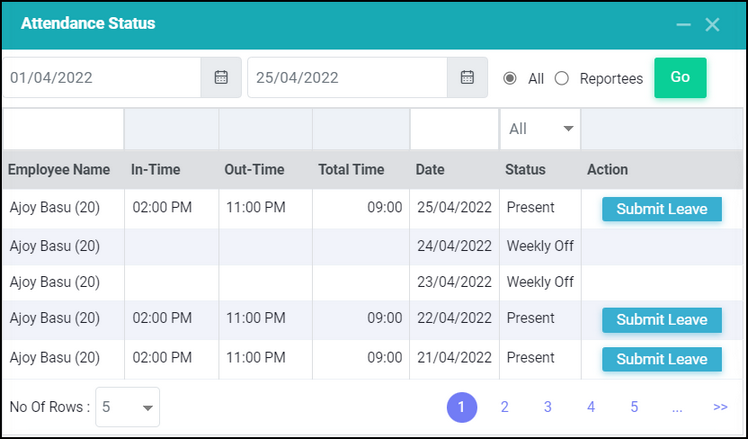Viewport: 748px width, 439px height.
Task: Click the next pages arrow >>
Action: tap(720, 407)
